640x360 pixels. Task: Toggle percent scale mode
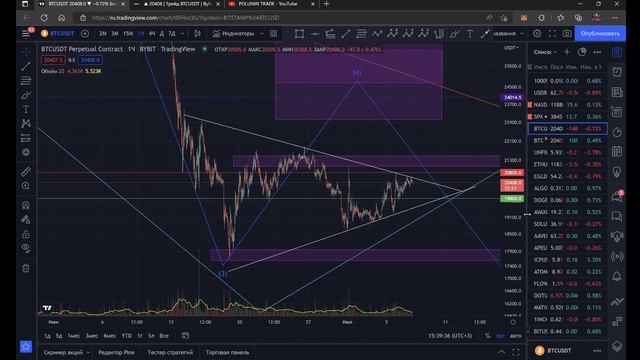pos(487,336)
